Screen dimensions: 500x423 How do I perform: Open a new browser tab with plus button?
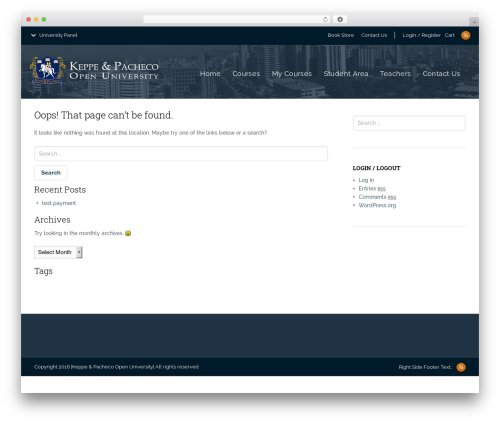pyautogui.click(x=474, y=22)
